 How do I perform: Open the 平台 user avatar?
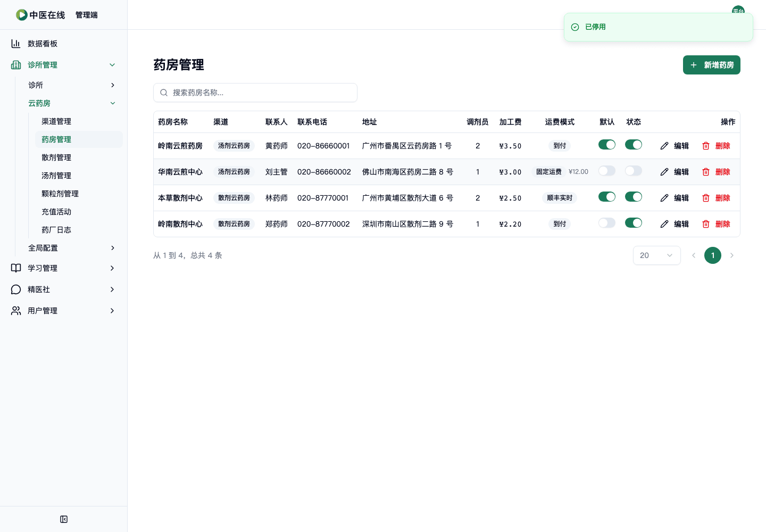(738, 10)
